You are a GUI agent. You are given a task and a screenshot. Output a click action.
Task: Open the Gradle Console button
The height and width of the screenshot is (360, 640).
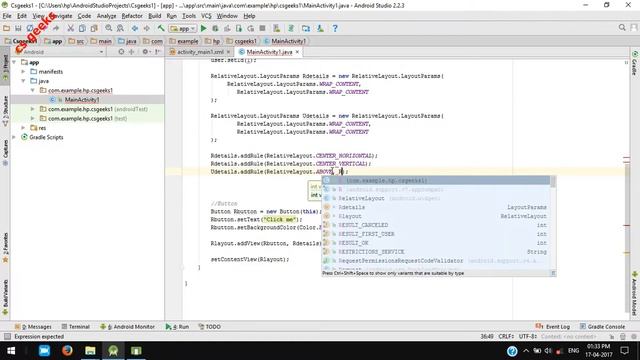(602, 327)
